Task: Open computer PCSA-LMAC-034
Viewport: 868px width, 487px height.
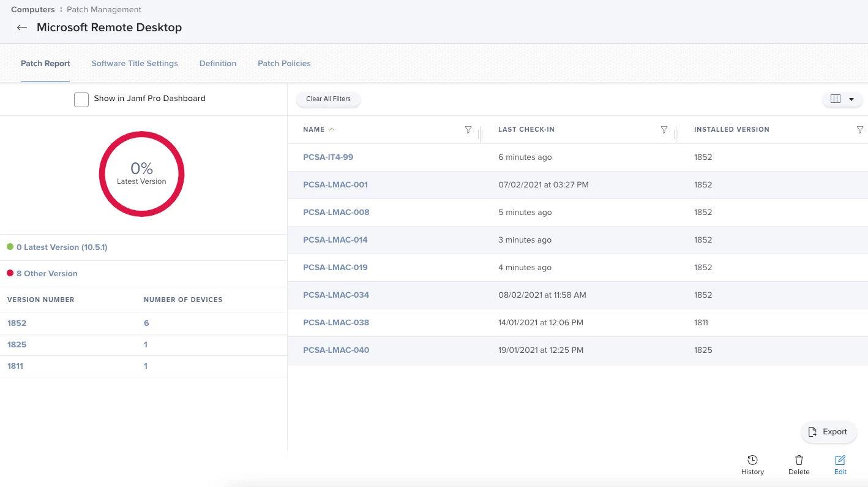Action: [x=336, y=295]
